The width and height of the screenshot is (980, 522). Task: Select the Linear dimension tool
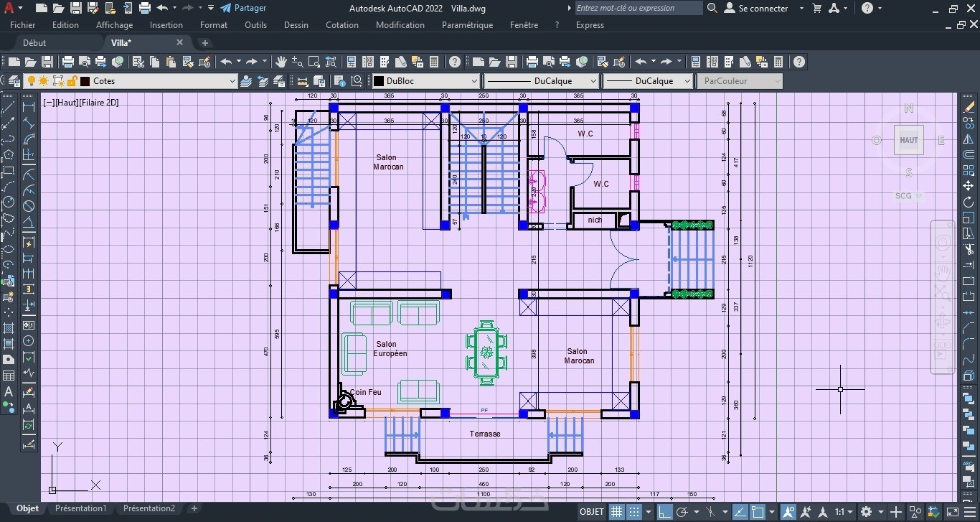(x=29, y=107)
